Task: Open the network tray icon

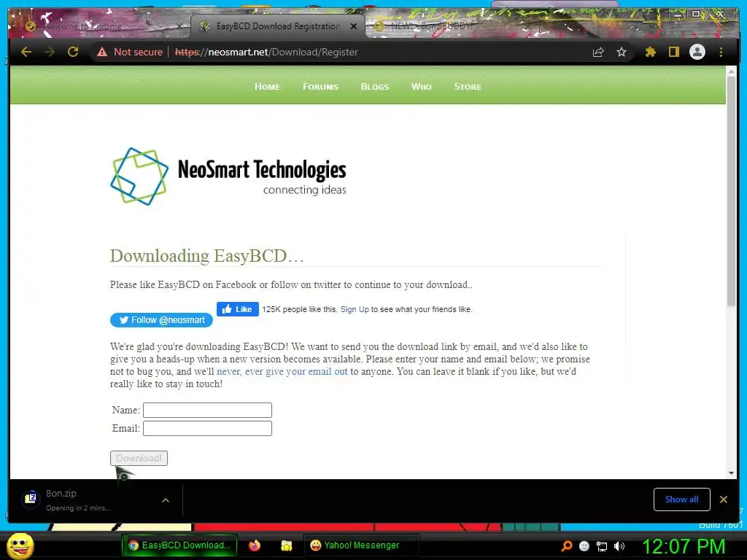Action: pyautogui.click(x=602, y=546)
